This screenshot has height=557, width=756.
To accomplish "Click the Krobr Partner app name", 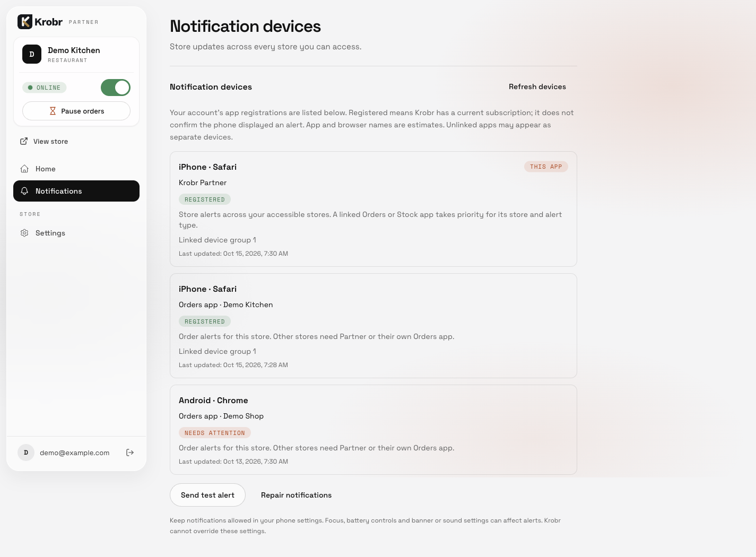I will [x=203, y=182].
